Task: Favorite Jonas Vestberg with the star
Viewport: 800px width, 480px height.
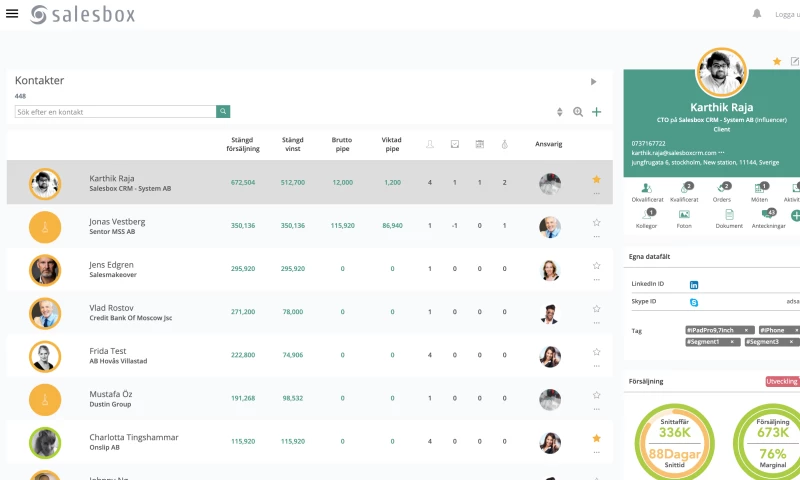Action: [x=596, y=222]
